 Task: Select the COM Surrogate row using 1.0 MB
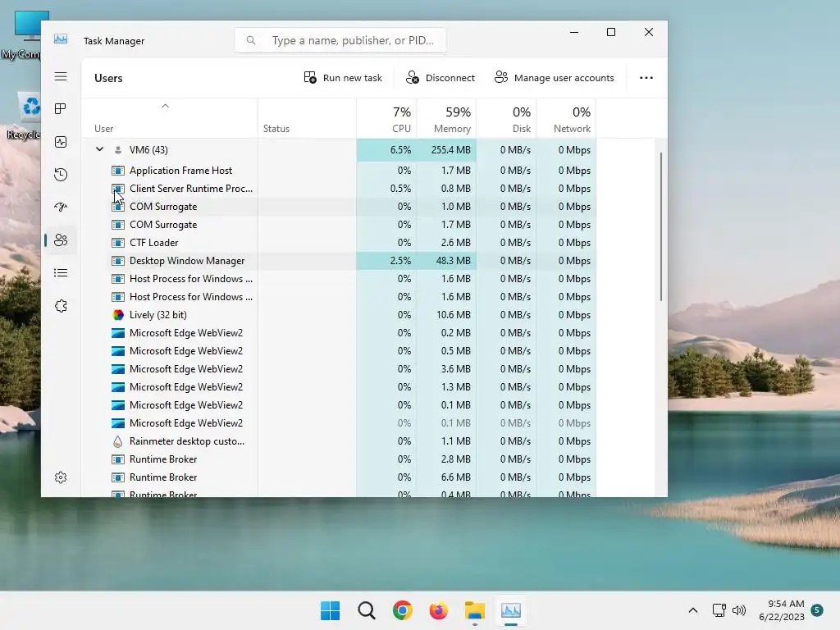coord(339,207)
